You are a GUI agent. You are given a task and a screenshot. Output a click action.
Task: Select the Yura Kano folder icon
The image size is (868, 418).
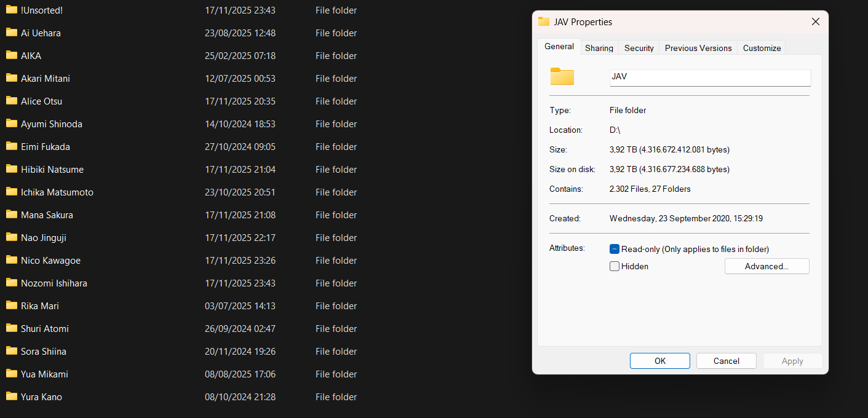[12, 396]
